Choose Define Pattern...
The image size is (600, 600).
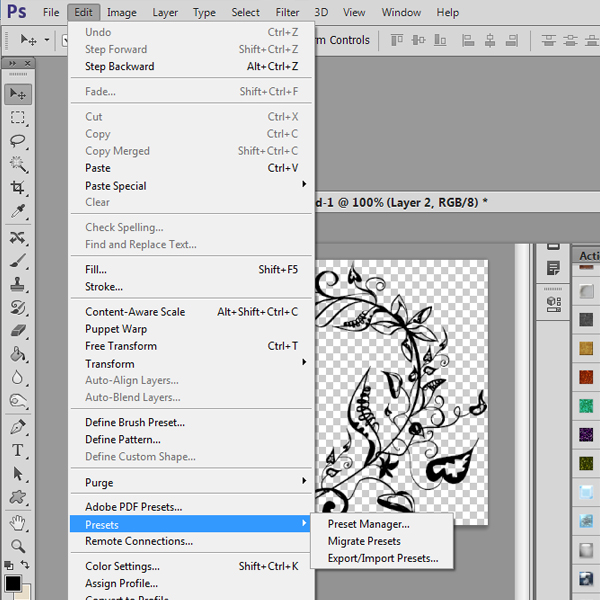tap(191, 440)
